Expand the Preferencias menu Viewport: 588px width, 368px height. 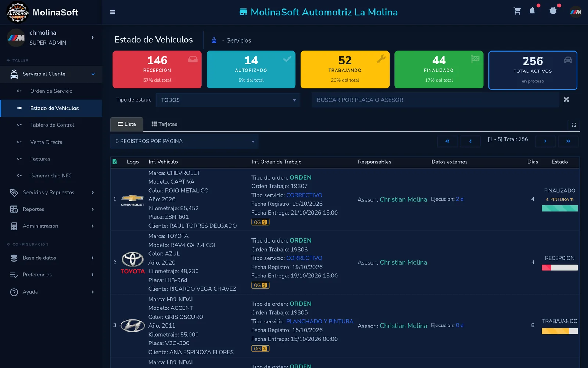(x=51, y=275)
